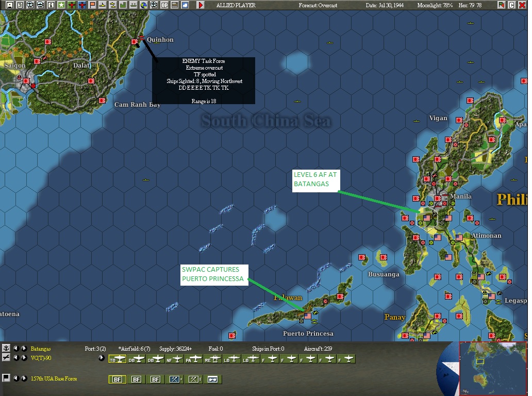This screenshot has width=532, height=396.
Task: Select the RE recon squadron icon
Action: point(212,359)
